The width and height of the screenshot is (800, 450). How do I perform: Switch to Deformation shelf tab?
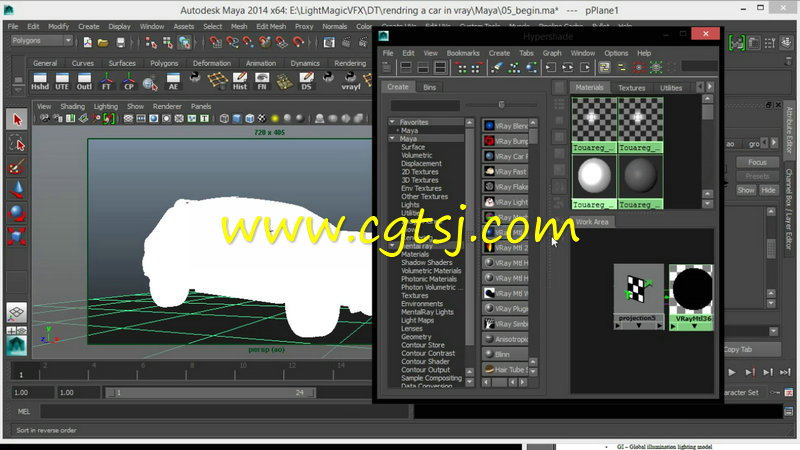click(x=212, y=63)
